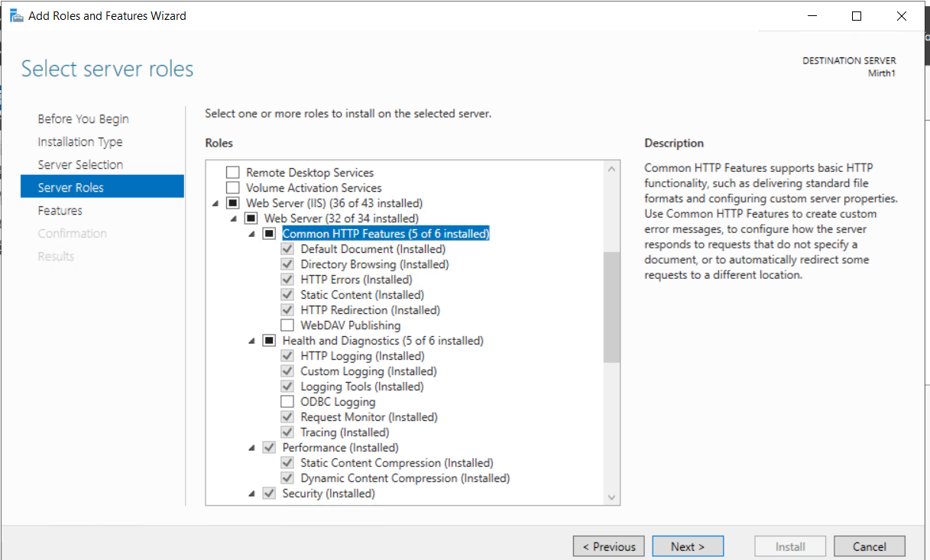Screen dimensions: 930x560
Task: Select the HTTP Logging (Installed) row
Action: tap(362, 356)
